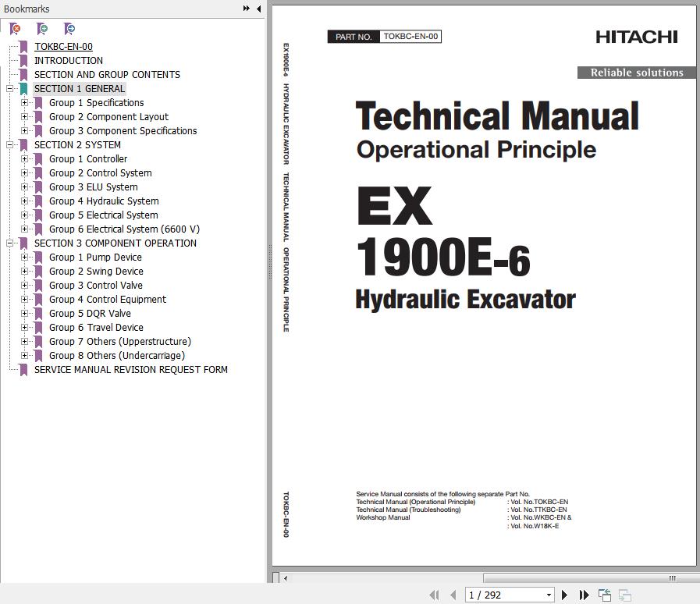The height and width of the screenshot is (604, 700).
Task: Click bookmark icon beside INTRODUCTION
Action: click(x=24, y=61)
